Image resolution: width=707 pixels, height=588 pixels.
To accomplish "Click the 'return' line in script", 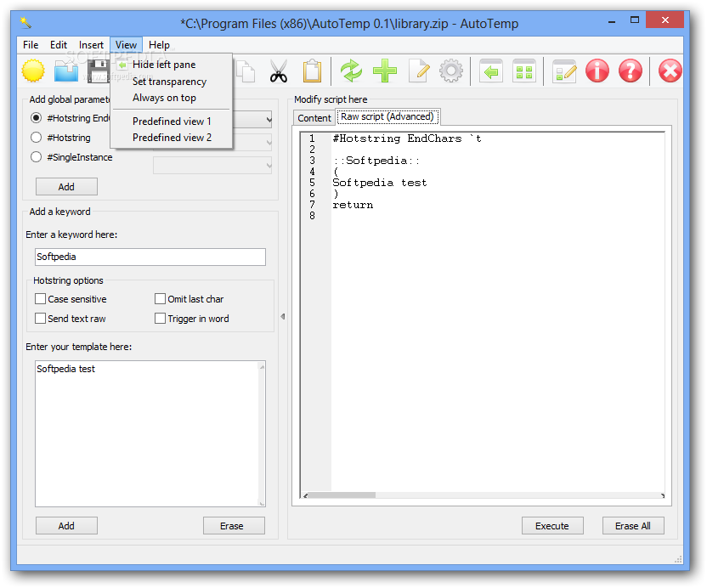I will coord(353,205).
